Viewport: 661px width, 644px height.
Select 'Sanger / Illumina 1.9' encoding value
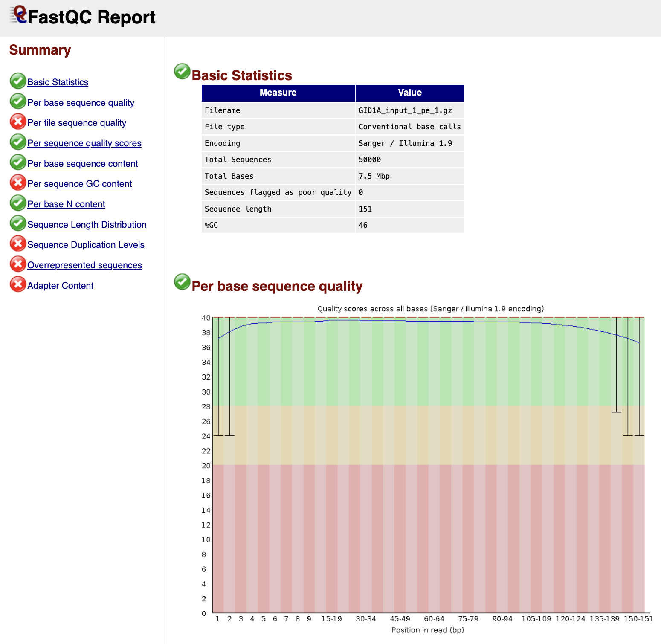pyautogui.click(x=405, y=143)
